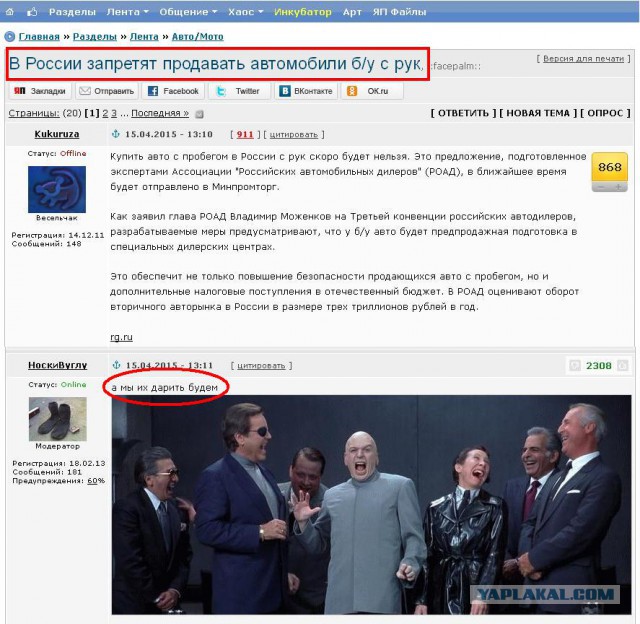Quote Kukuruza's post via цитировать
The width and height of the screenshot is (640, 624).
point(293,135)
